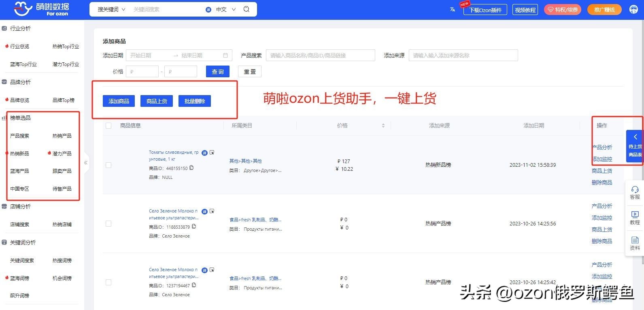The width and height of the screenshot is (644, 310).
Task: Copy product ID 448155150
Action: 192,168
